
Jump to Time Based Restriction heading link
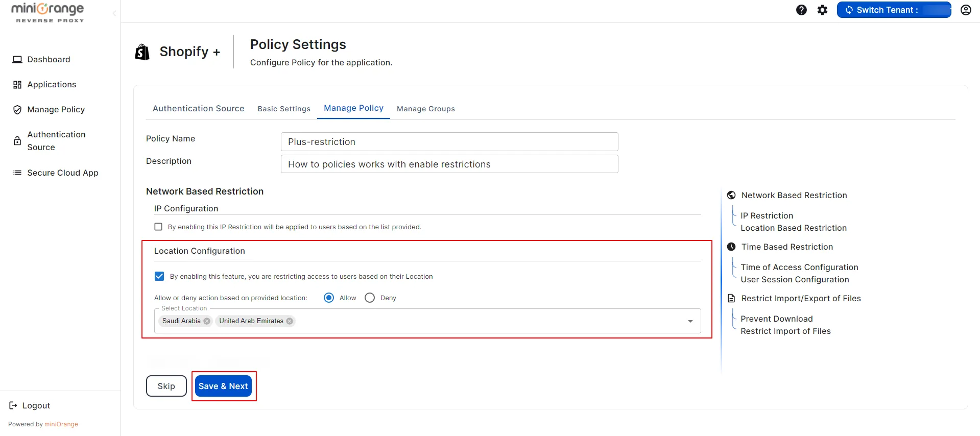point(787,247)
